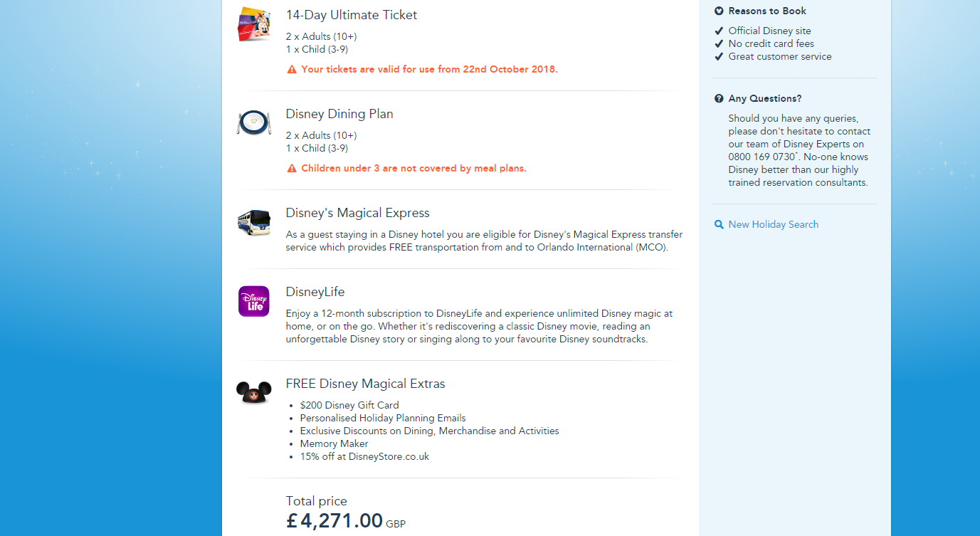
Task: Click the meal plan warning triangle icon
Action: pyautogui.click(x=292, y=169)
